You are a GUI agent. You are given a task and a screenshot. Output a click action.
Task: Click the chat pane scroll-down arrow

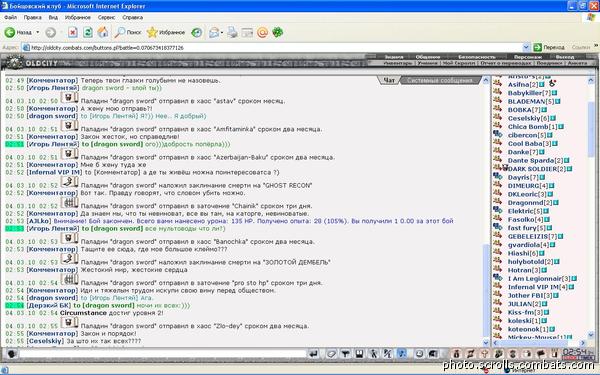click(486, 343)
